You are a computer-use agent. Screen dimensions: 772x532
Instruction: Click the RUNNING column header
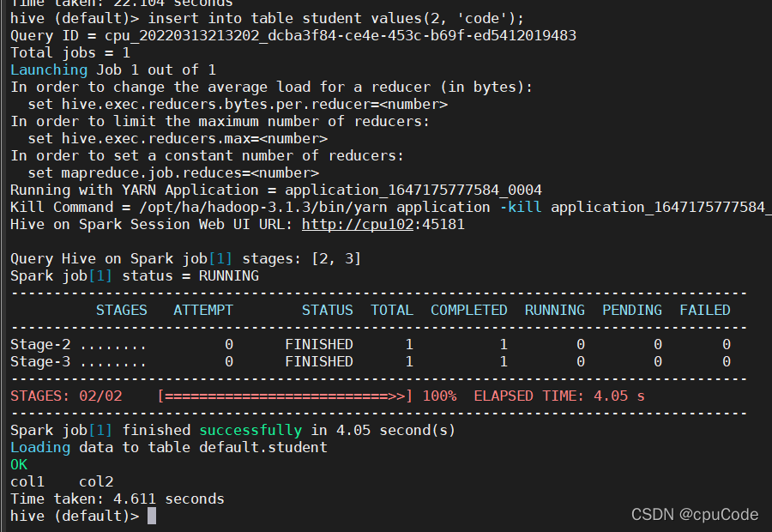point(555,311)
